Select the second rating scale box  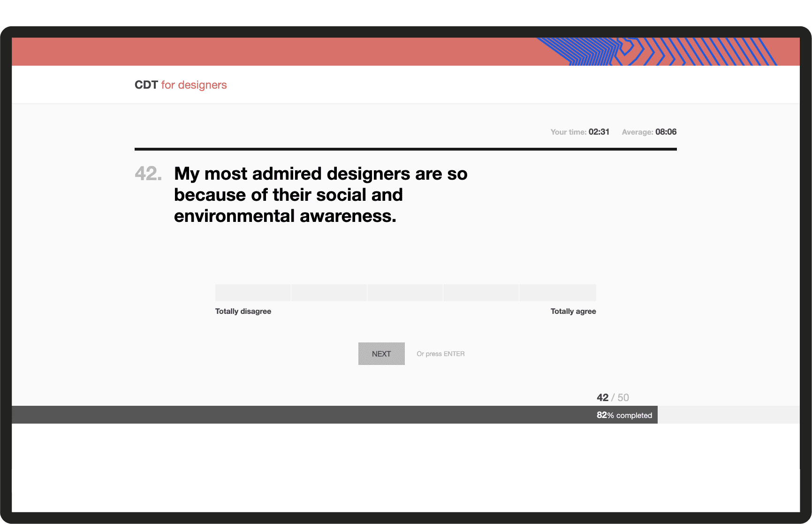click(x=329, y=293)
